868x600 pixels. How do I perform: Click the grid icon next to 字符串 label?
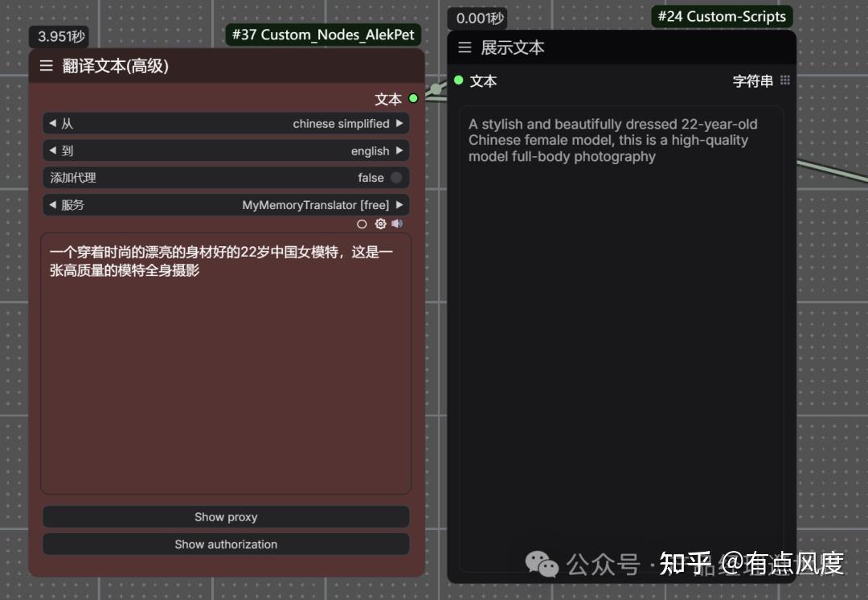point(785,80)
